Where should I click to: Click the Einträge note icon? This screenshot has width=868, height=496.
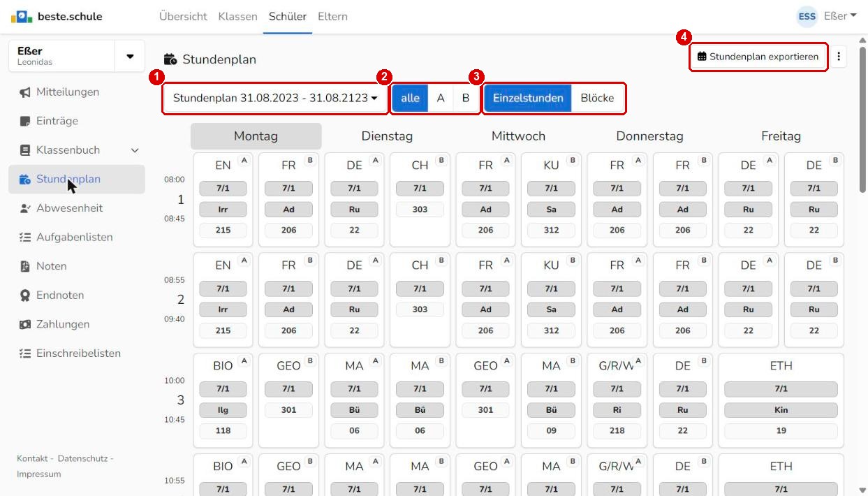24,122
